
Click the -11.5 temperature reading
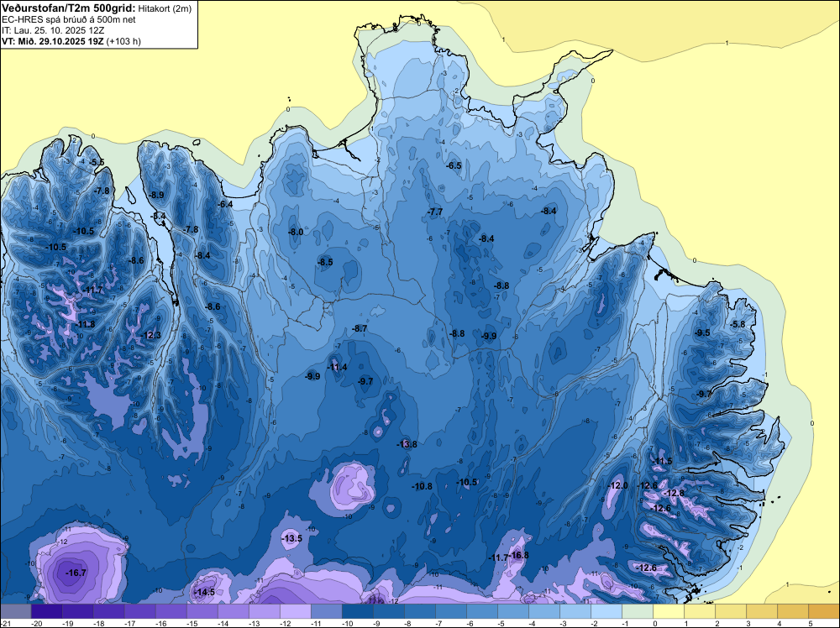click(x=662, y=462)
